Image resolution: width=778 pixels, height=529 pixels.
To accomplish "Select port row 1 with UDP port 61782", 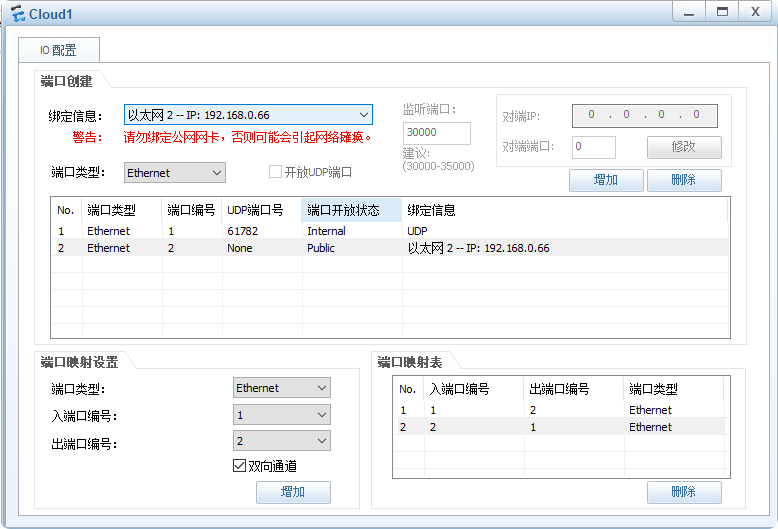I will tap(390, 231).
